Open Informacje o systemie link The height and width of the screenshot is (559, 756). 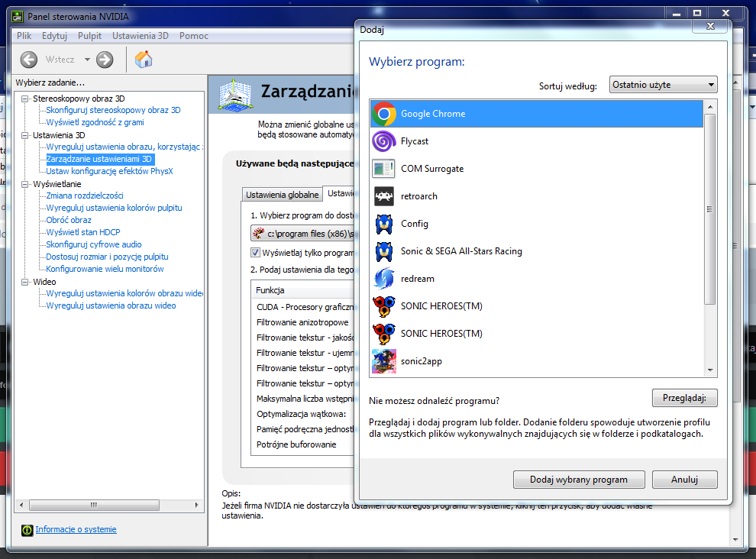[x=76, y=529]
